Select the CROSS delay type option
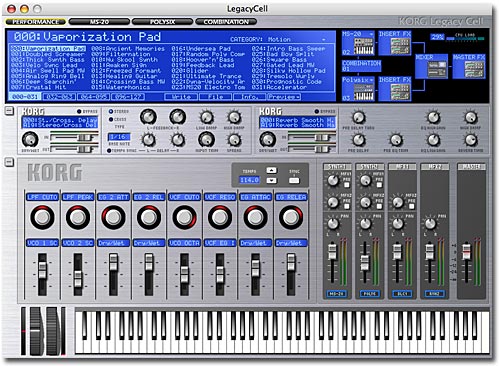The height and width of the screenshot is (366, 500). pyautogui.click(x=111, y=119)
